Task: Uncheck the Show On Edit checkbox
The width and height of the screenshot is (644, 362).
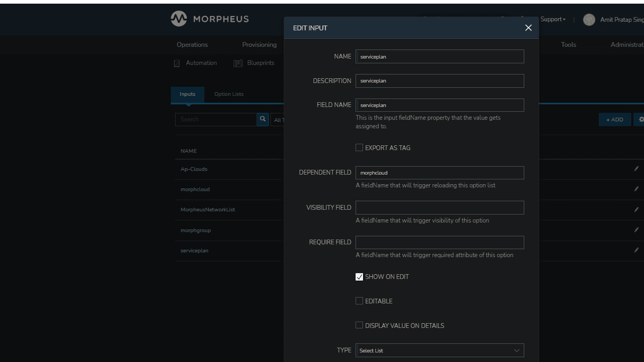Action: (x=359, y=277)
